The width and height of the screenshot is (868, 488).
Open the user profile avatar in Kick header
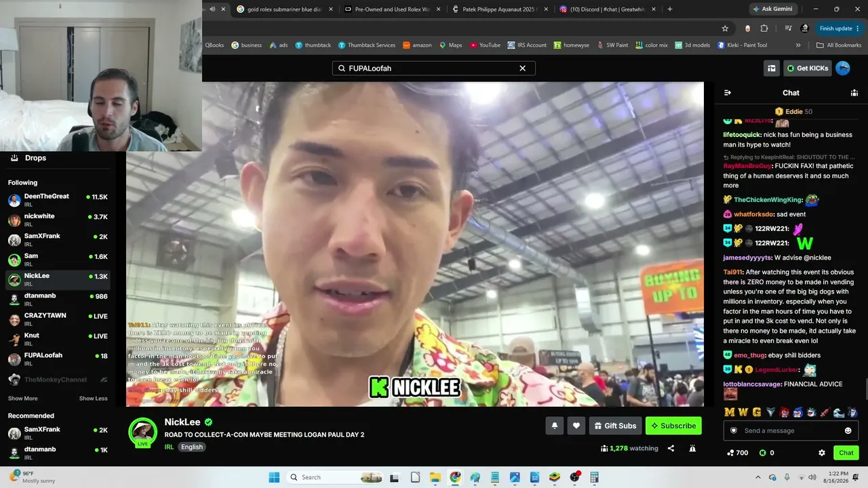point(843,68)
